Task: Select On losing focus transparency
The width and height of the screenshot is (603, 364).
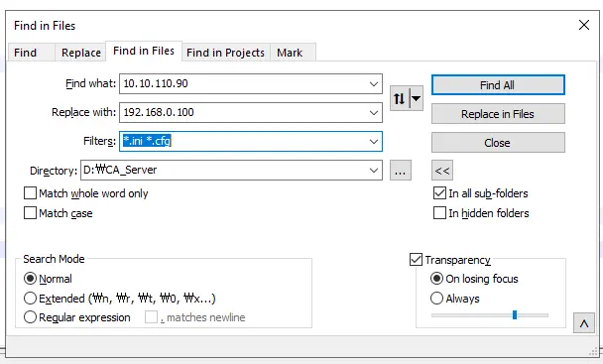Action: click(x=436, y=278)
